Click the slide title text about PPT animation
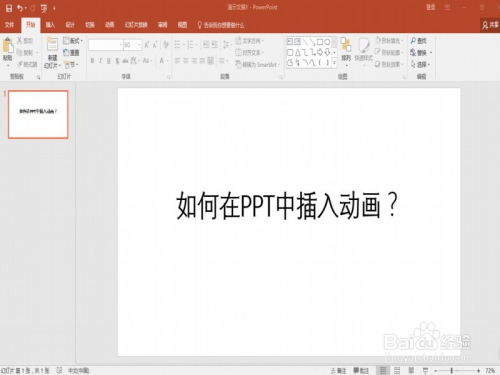This screenshot has width=500, height=375. (x=287, y=205)
